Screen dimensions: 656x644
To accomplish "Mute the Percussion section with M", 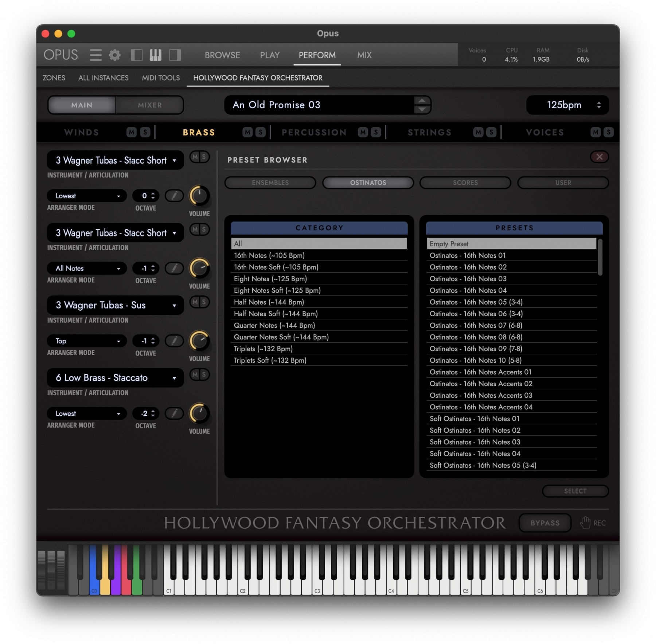I will tap(363, 132).
